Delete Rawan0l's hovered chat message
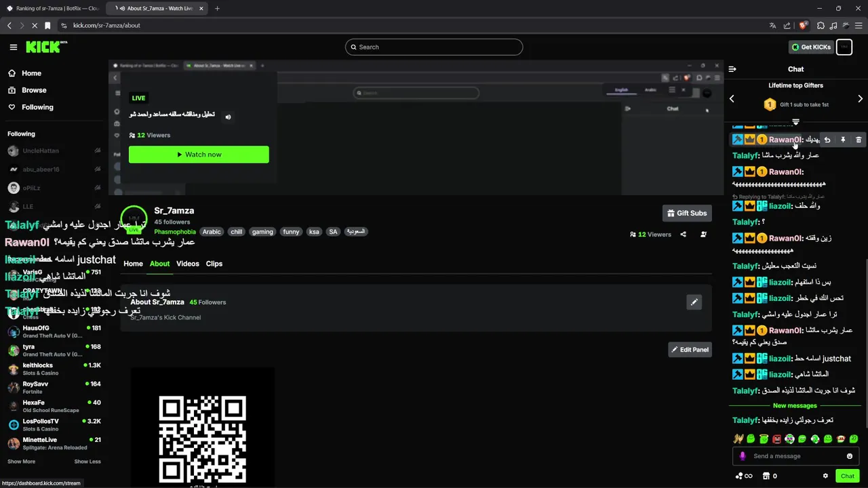Image resolution: width=868 pixels, height=488 pixels. (859, 140)
